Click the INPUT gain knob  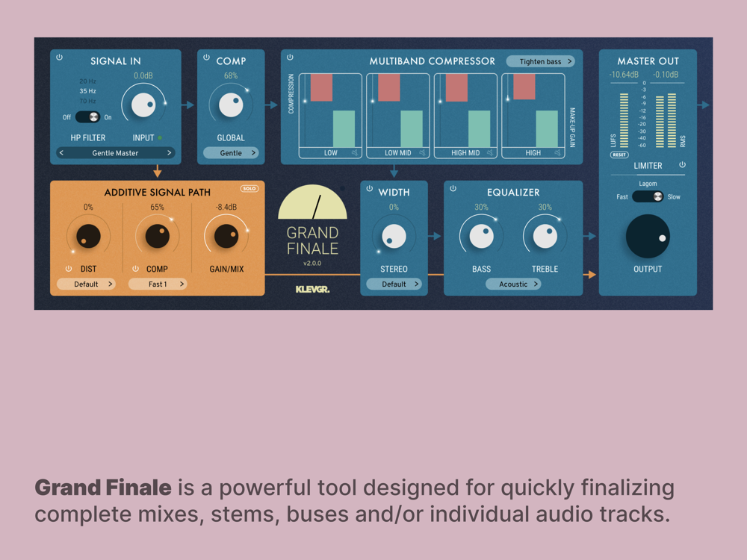143,105
